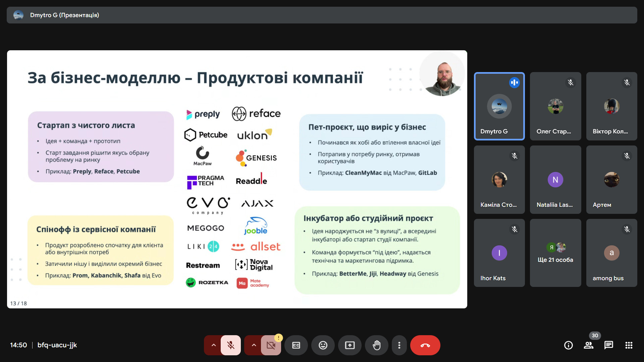Select among bus participant tile

[611, 253]
